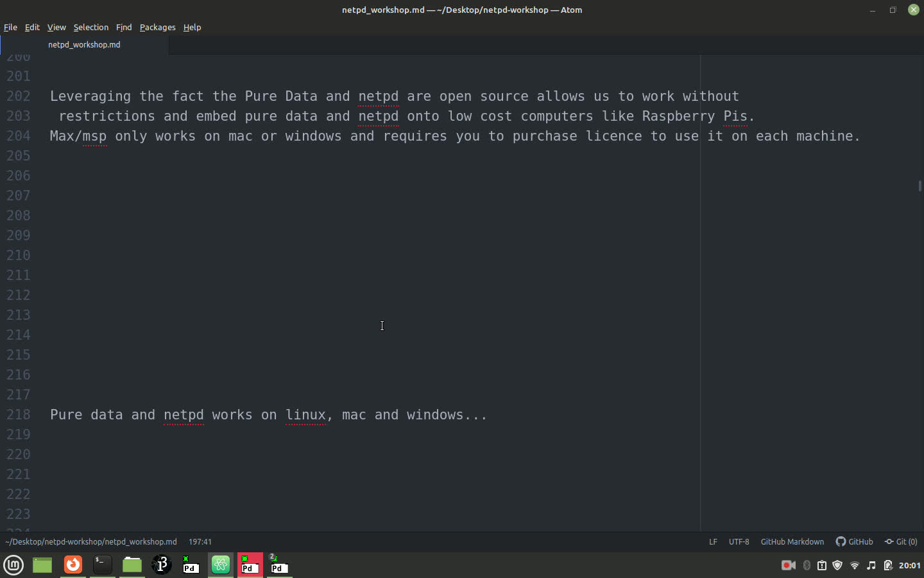
Task: Click the word "linux" on line 218
Action: [x=305, y=415]
